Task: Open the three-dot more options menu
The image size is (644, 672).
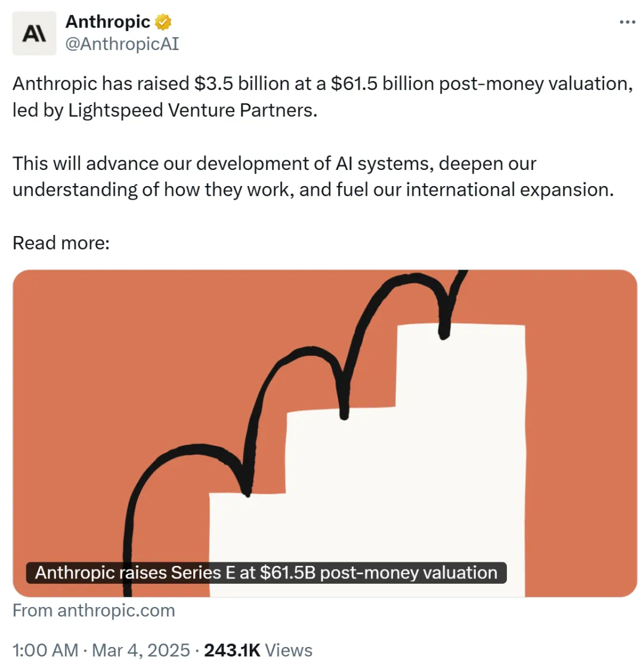Action: [x=627, y=22]
